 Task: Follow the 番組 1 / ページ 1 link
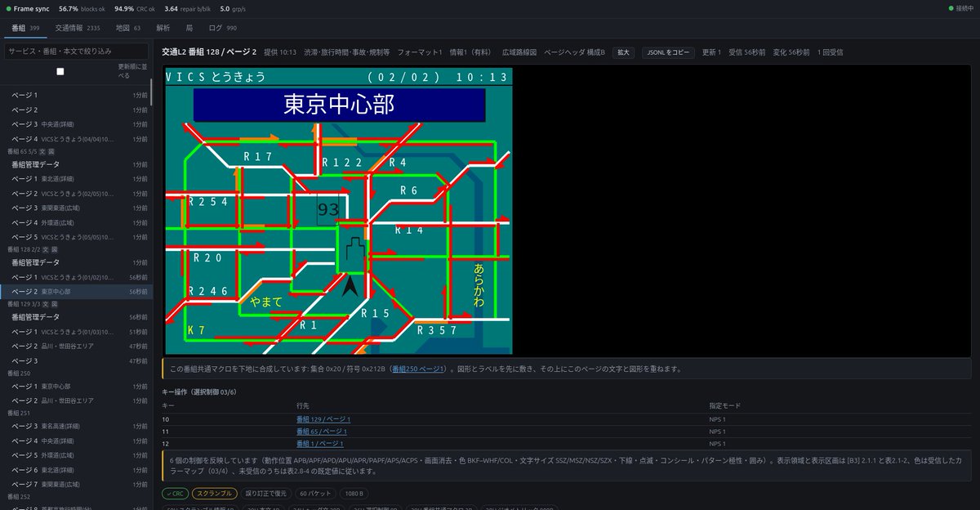(x=320, y=443)
